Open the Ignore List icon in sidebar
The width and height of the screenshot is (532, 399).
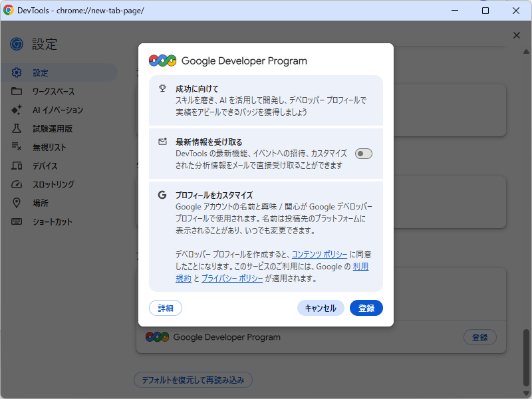18,147
